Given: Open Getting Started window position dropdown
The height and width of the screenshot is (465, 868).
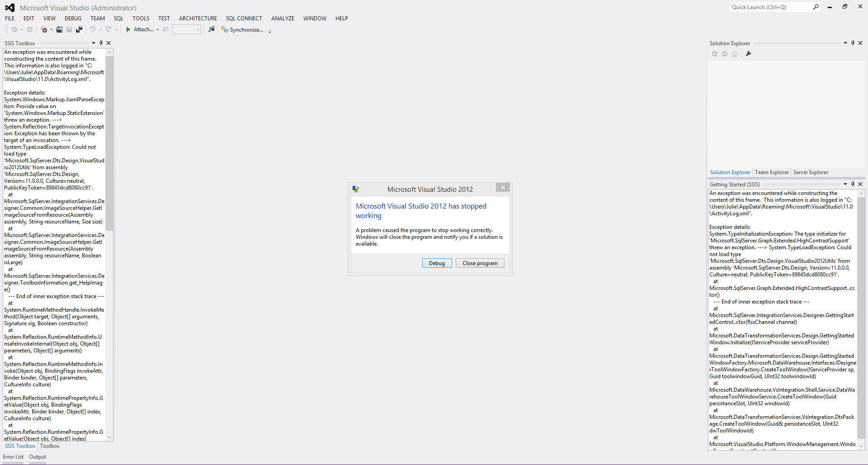Looking at the screenshot, I should pos(845,184).
